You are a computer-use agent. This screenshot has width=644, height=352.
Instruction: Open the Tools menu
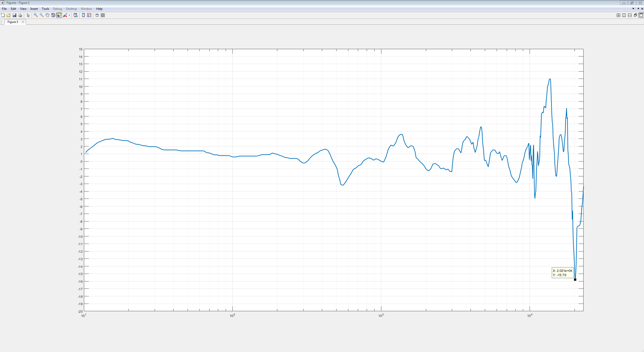click(45, 9)
